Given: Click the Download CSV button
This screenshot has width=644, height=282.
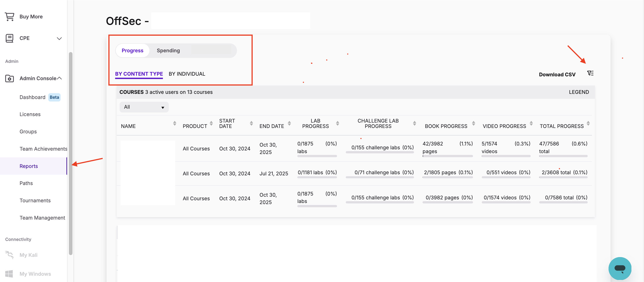Looking at the screenshot, I should point(557,75).
